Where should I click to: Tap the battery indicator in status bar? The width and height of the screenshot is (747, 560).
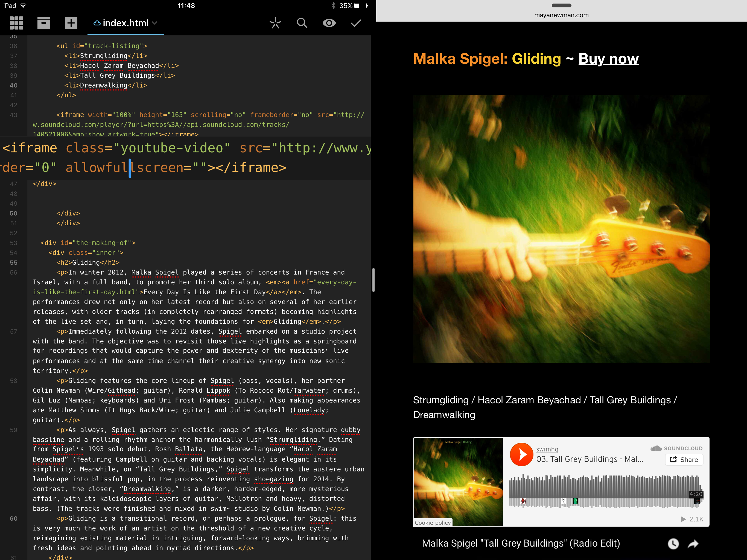pyautogui.click(x=361, y=5)
